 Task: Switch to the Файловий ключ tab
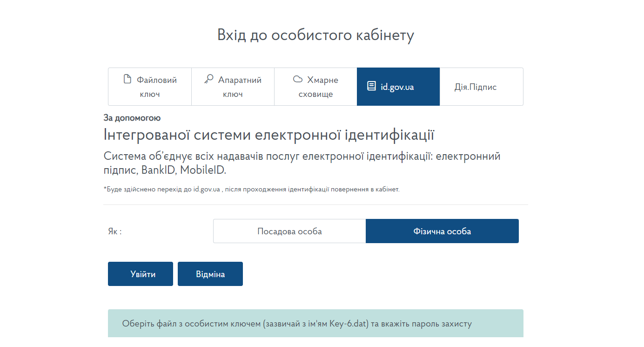150,87
